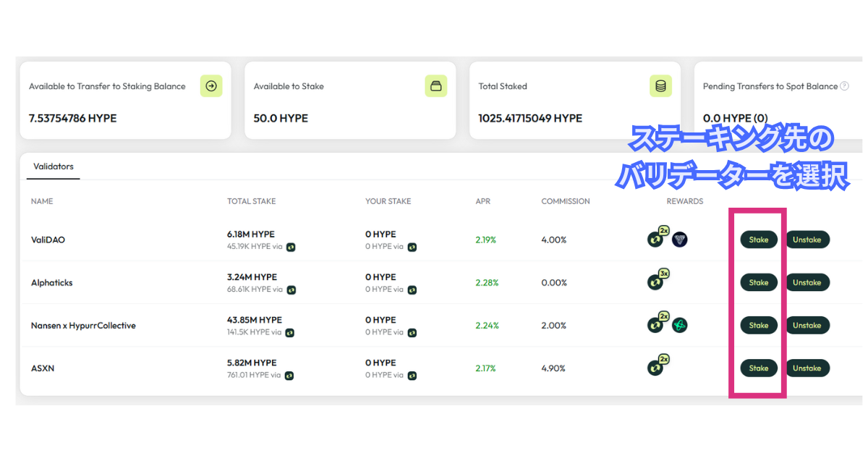Click the 43.85M HYPE total stake
The width and height of the screenshot is (868, 456).
pos(255,320)
